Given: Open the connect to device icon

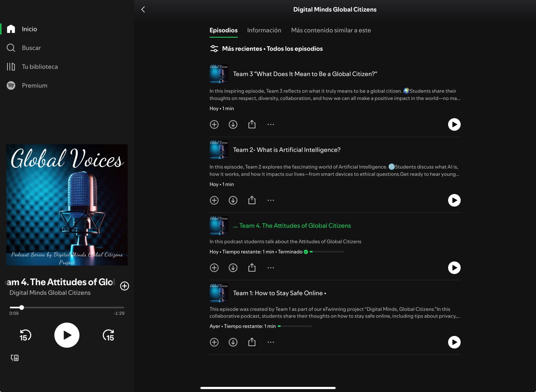Looking at the screenshot, I should point(15,358).
